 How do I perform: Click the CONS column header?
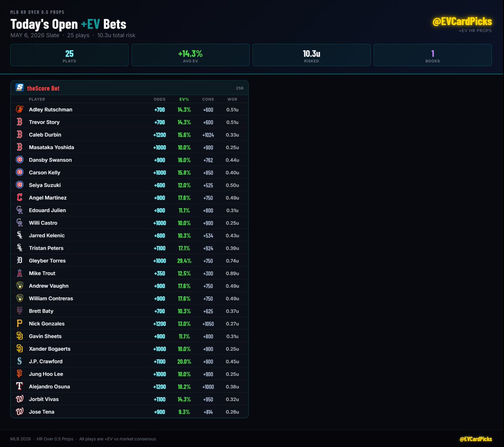coord(208,99)
